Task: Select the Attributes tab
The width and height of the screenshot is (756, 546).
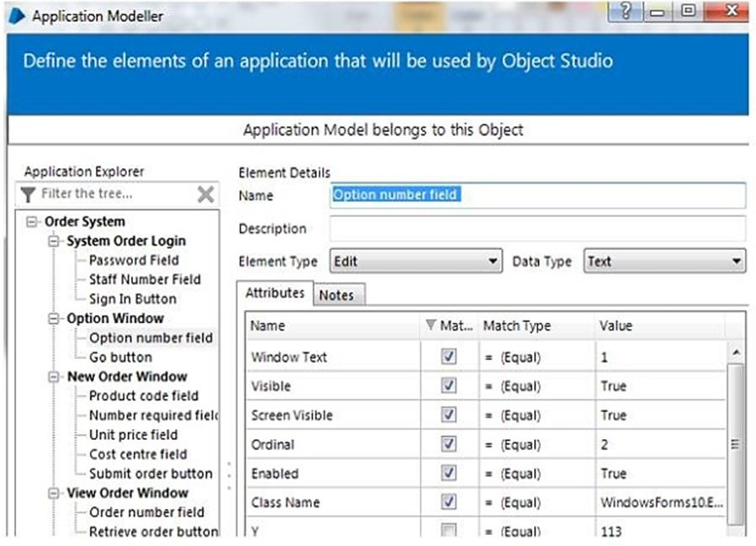Action: (274, 294)
